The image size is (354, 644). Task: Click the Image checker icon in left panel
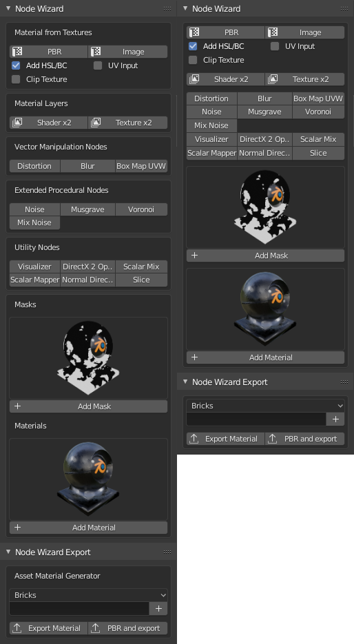pyautogui.click(x=96, y=52)
